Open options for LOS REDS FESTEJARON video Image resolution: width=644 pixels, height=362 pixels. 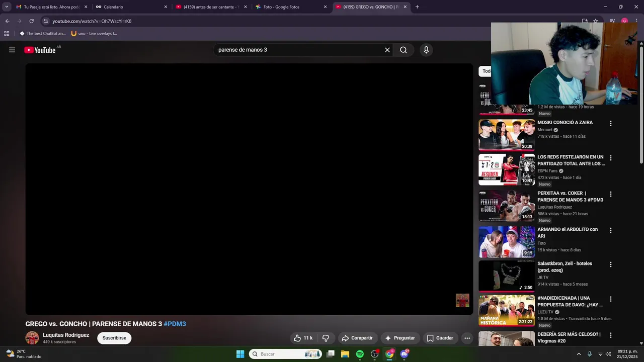(611, 158)
